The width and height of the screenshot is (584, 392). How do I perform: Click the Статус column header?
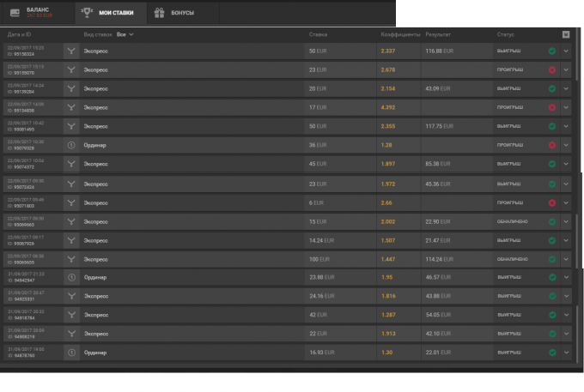[505, 34]
